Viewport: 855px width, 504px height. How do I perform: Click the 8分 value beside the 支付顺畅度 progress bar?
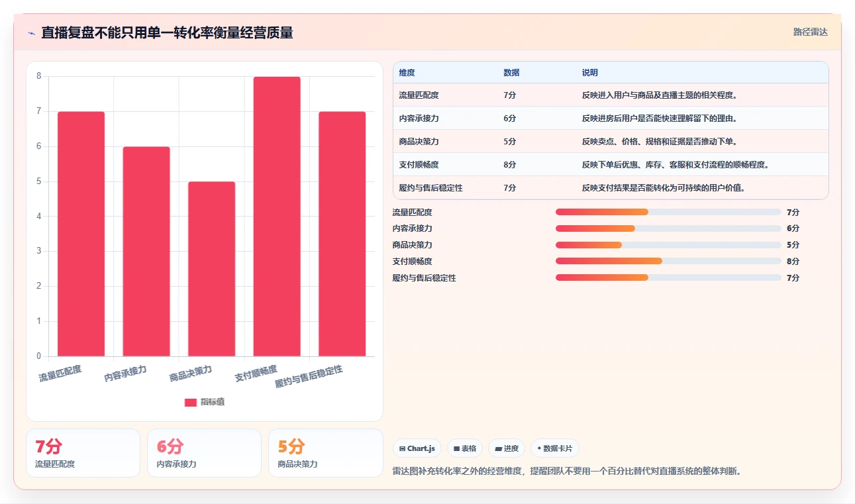pos(793,262)
